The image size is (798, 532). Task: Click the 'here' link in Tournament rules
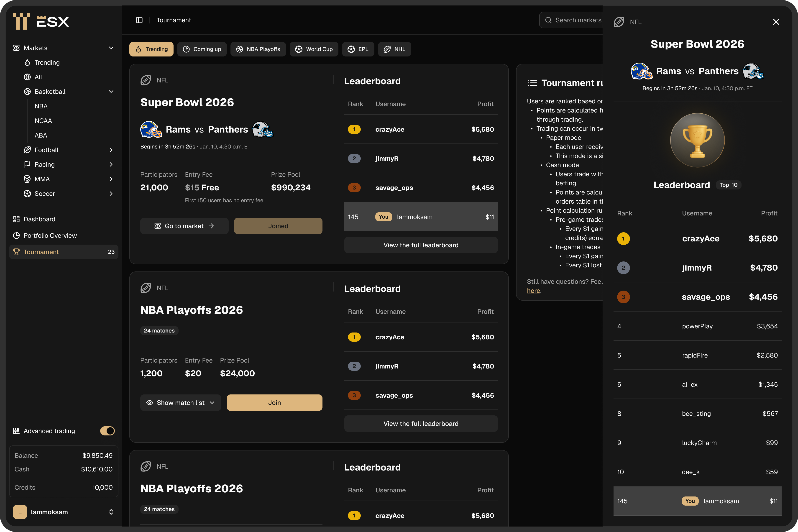pyautogui.click(x=533, y=291)
